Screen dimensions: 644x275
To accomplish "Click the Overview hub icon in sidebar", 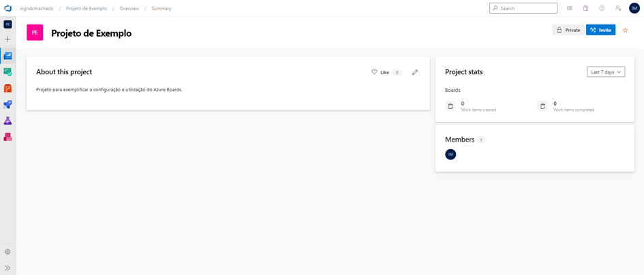I will coord(7,56).
